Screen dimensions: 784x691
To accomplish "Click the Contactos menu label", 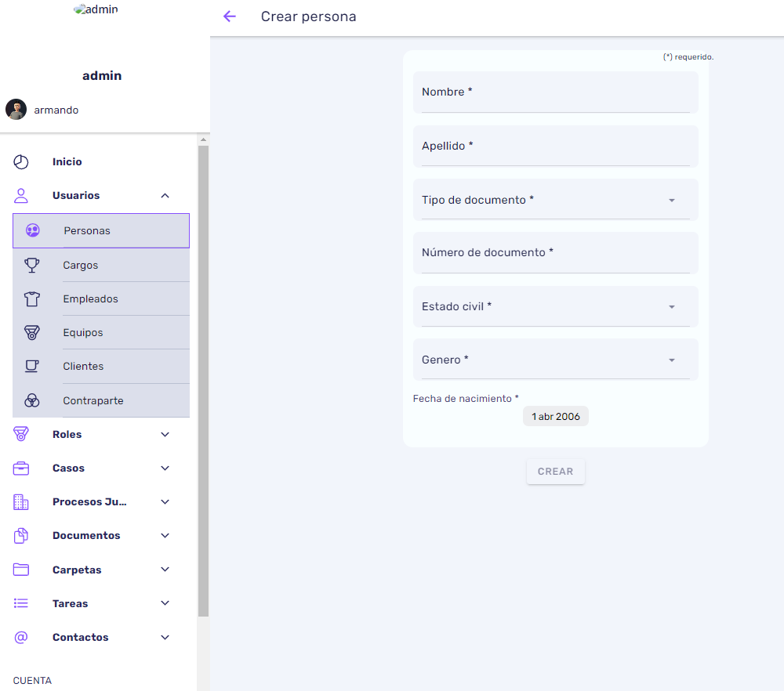I will 81,637.
